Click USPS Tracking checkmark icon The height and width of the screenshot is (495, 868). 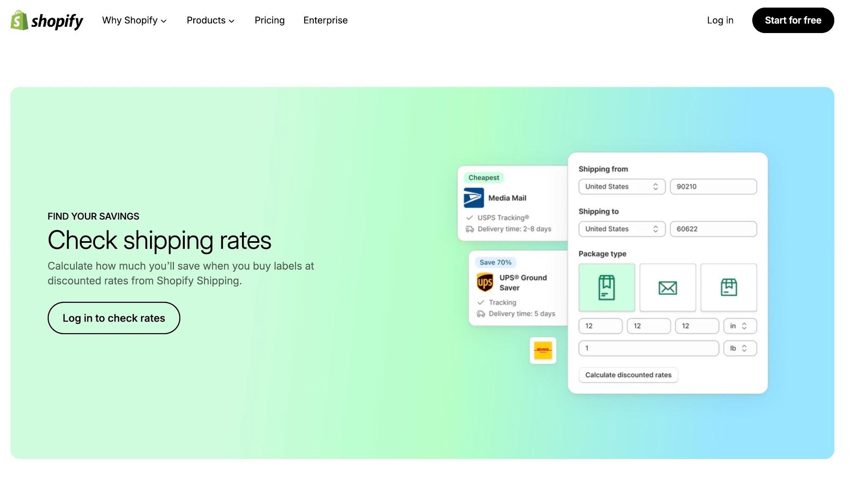[470, 218]
